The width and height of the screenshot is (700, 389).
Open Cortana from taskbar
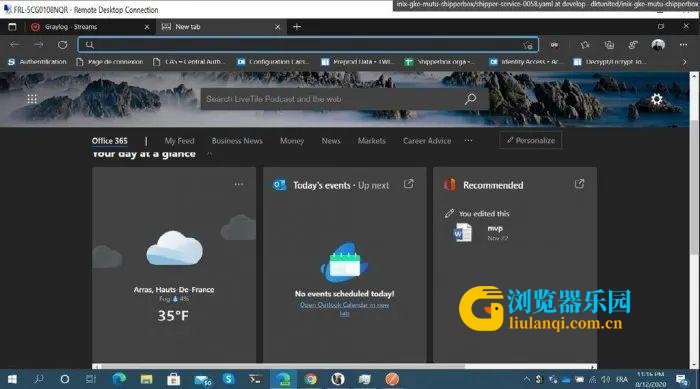pos(65,379)
